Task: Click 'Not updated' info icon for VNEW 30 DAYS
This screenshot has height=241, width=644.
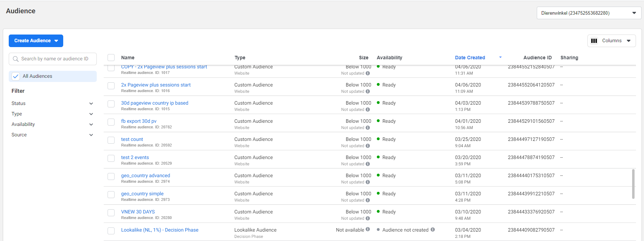Action: click(368, 218)
